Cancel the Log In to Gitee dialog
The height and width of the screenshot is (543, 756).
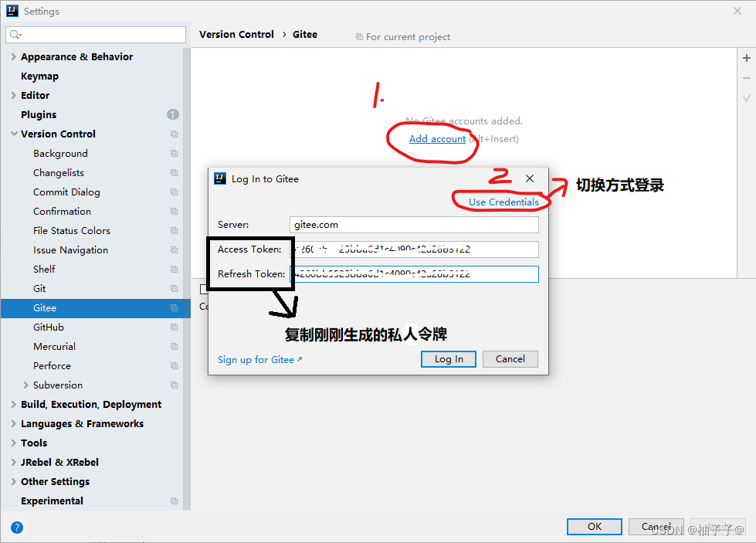click(x=510, y=359)
